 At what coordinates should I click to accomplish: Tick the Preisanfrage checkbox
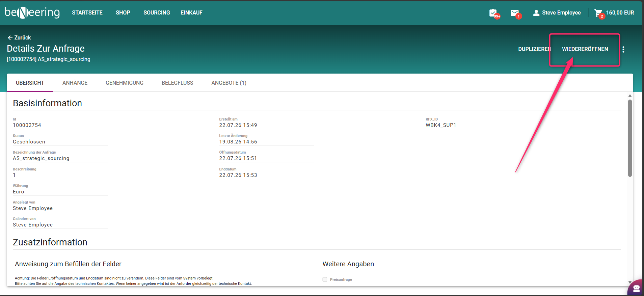(325, 279)
